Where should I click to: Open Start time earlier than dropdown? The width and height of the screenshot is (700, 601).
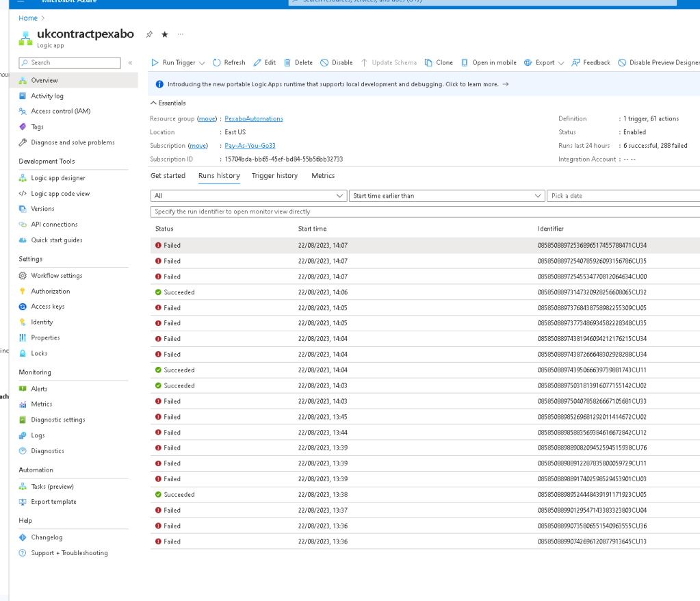447,196
